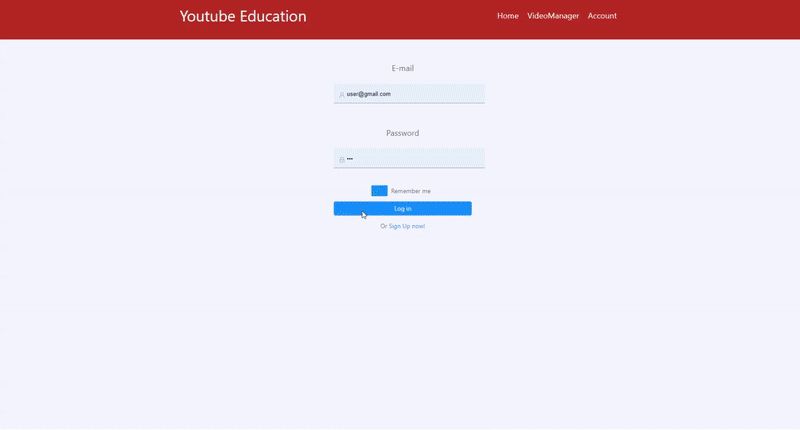Click the E-mail input field
Viewport: 800px width, 430px height.
[x=409, y=94]
